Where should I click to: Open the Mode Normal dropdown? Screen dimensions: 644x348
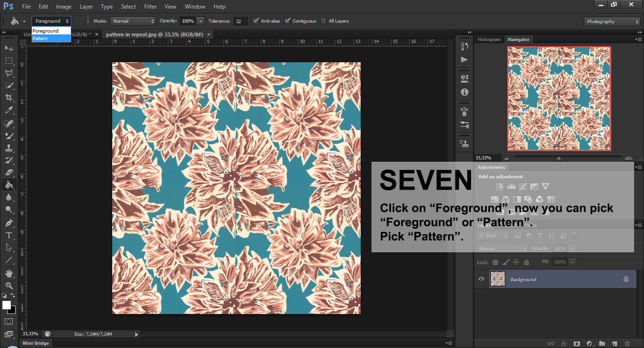[132, 21]
